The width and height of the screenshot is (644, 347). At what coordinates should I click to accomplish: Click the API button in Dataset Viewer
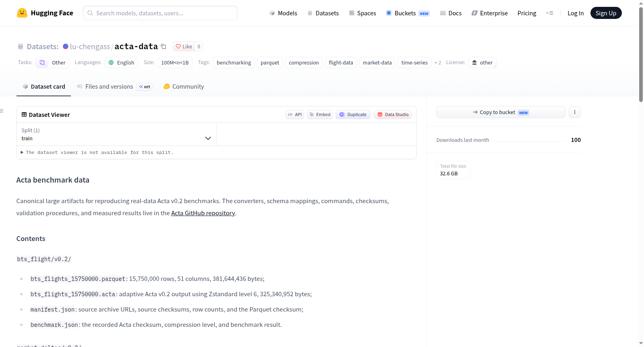point(295,114)
